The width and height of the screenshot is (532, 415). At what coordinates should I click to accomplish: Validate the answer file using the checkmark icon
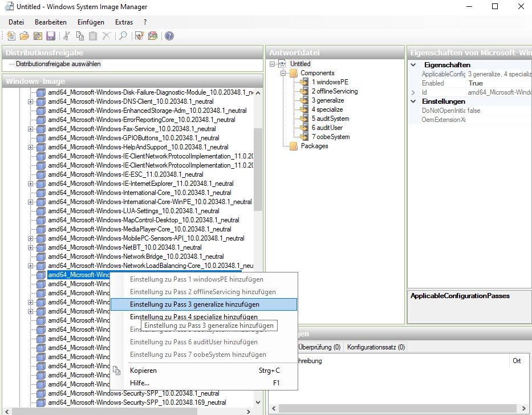[139, 36]
